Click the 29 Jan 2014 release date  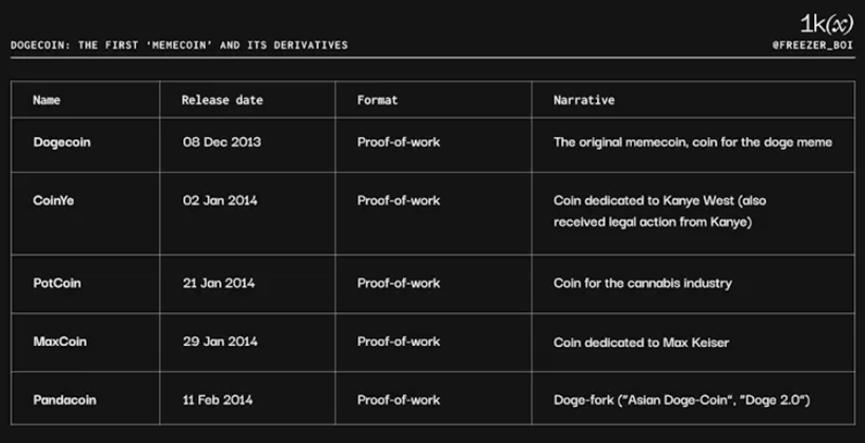click(219, 342)
